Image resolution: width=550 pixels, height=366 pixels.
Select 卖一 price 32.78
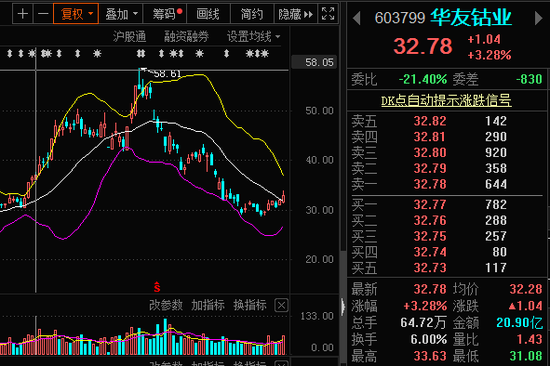pyautogui.click(x=430, y=184)
